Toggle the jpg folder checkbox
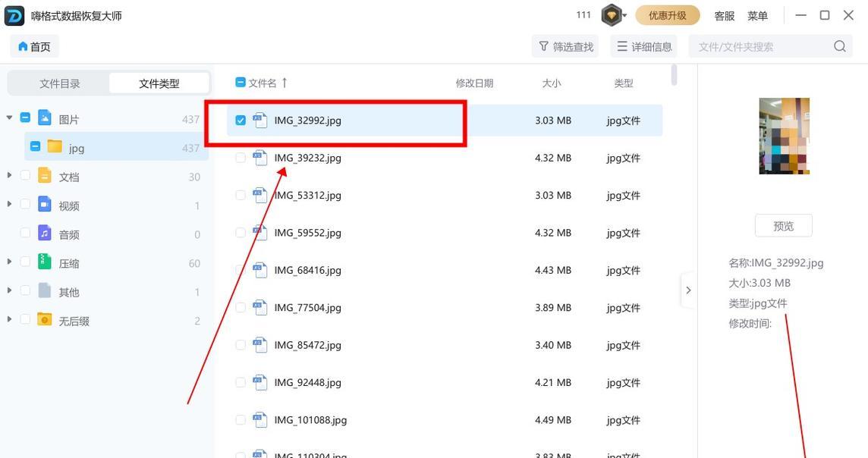 (x=36, y=146)
